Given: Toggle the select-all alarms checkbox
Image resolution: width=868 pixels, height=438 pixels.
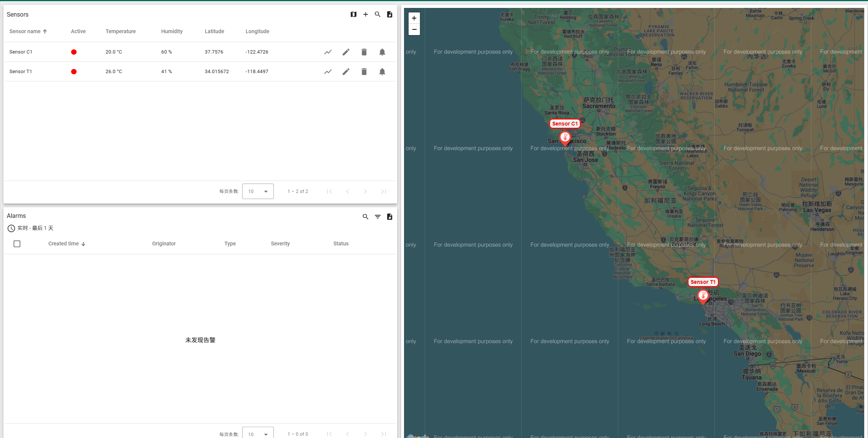Looking at the screenshot, I should pyautogui.click(x=17, y=244).
